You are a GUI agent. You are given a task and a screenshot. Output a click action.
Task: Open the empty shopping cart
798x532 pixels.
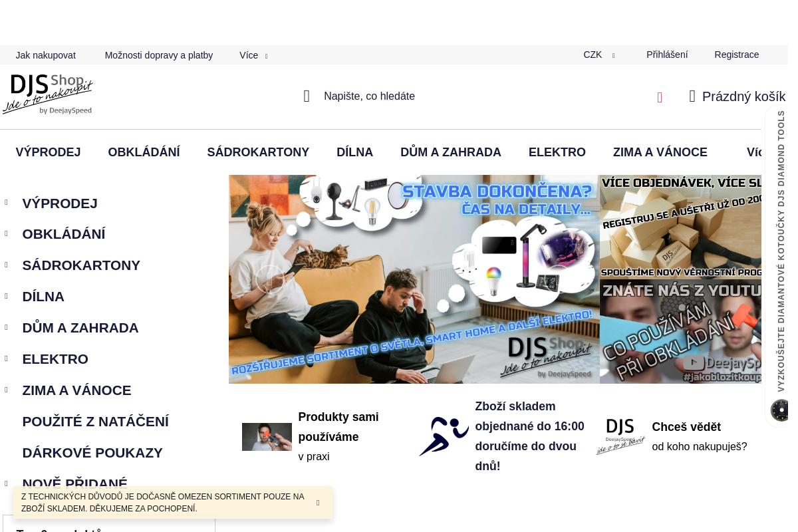pos(737,96)
